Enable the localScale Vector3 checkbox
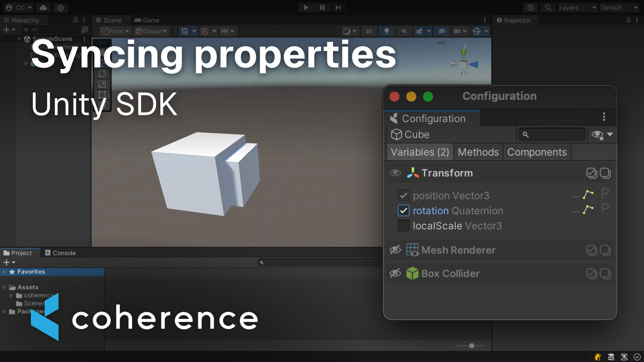The width and height of the screenshot is (644, 362). pos(404,226)
